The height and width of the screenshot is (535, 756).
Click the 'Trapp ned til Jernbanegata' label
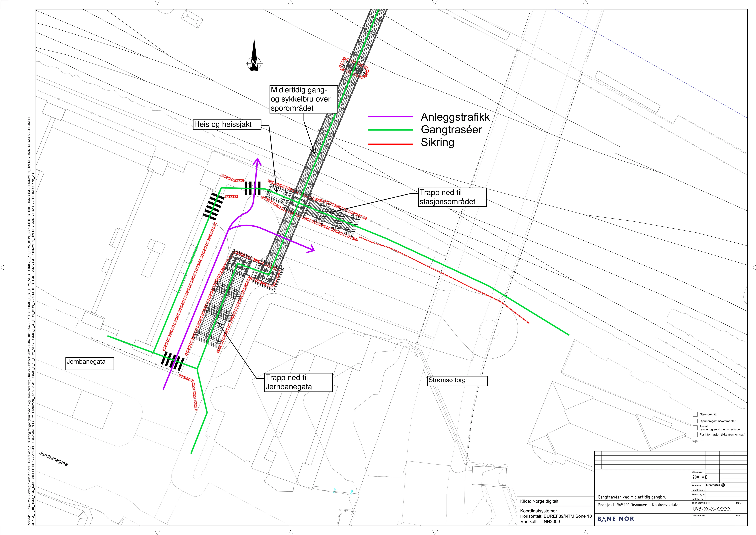coord(299,382)
